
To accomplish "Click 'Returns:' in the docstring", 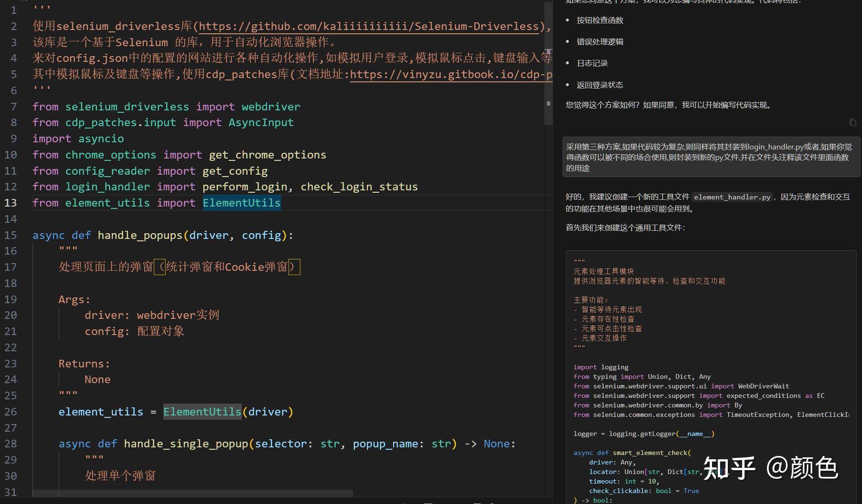I will pos(84,364).
